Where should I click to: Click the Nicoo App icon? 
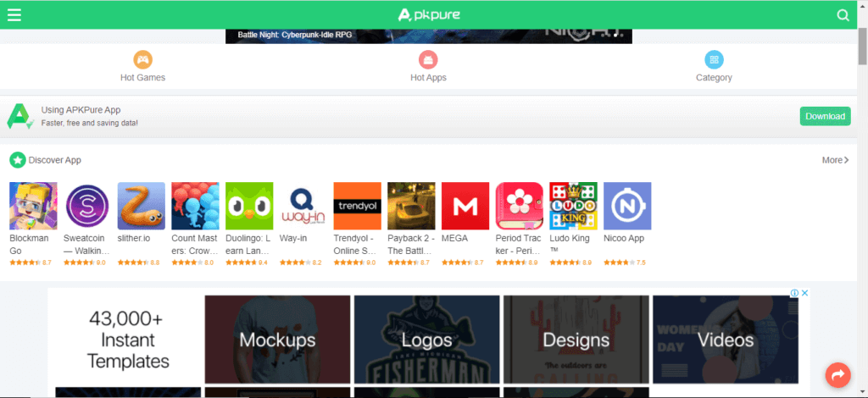point(627,206)
